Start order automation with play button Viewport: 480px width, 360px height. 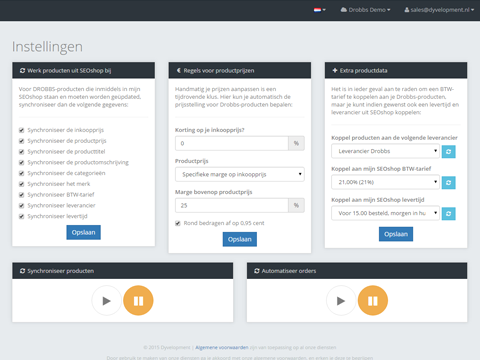(341, 301)
